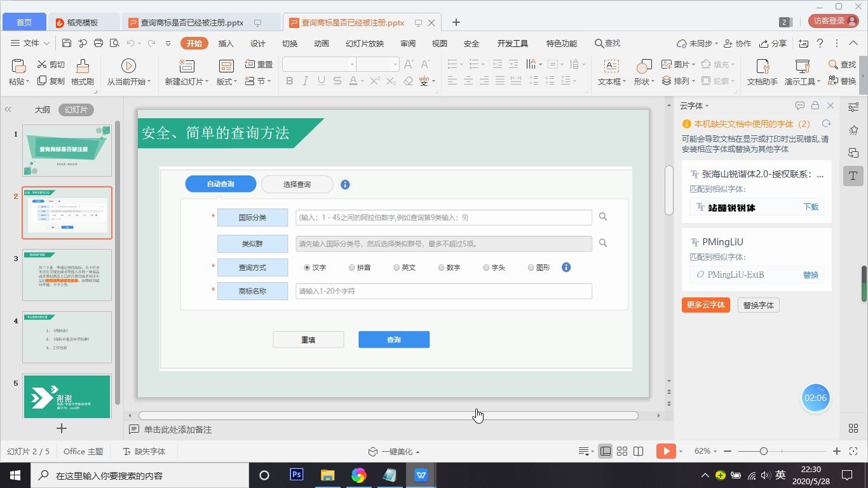
Task: Click 更多云字体 for more cloud fonts
Action: point(705,305)
